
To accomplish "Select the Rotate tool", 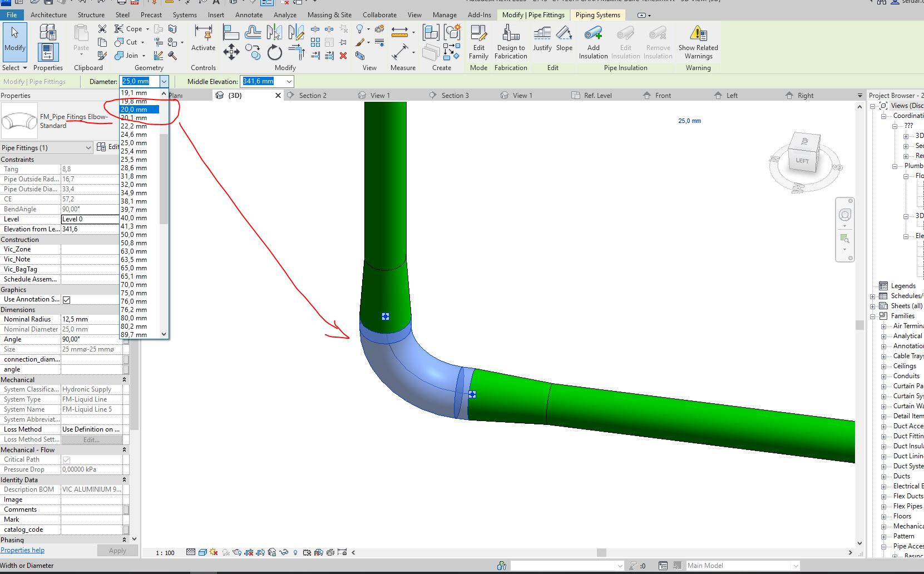I will pyautogui.click(x=274, y=53).
